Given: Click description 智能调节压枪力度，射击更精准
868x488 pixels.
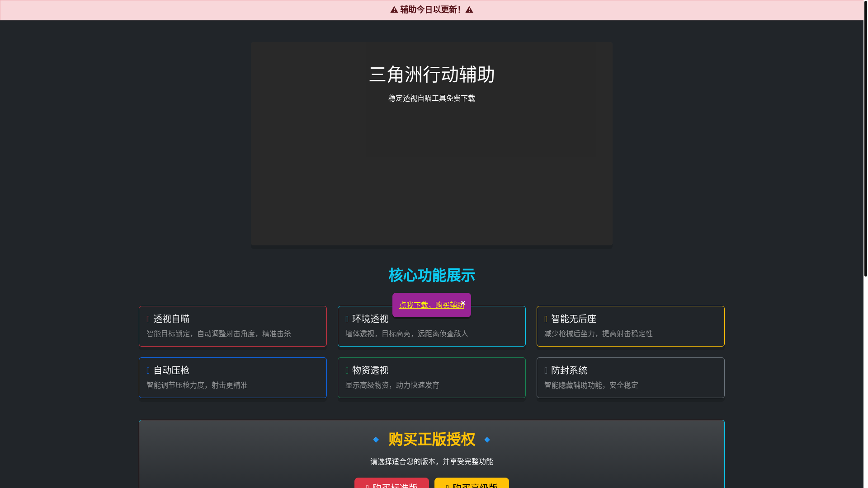Looking at the screenshot, I should 197,385.
